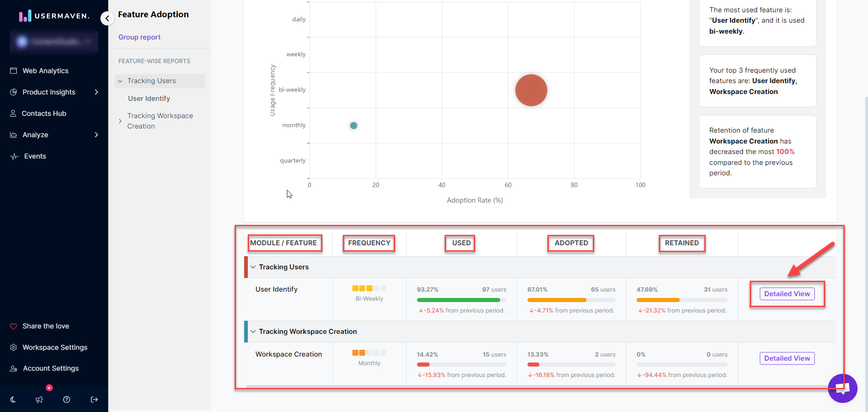Viewport: 868px width, 412px height.
Task: Click the Workspace Settings gear icon
Action: (14, 347)
